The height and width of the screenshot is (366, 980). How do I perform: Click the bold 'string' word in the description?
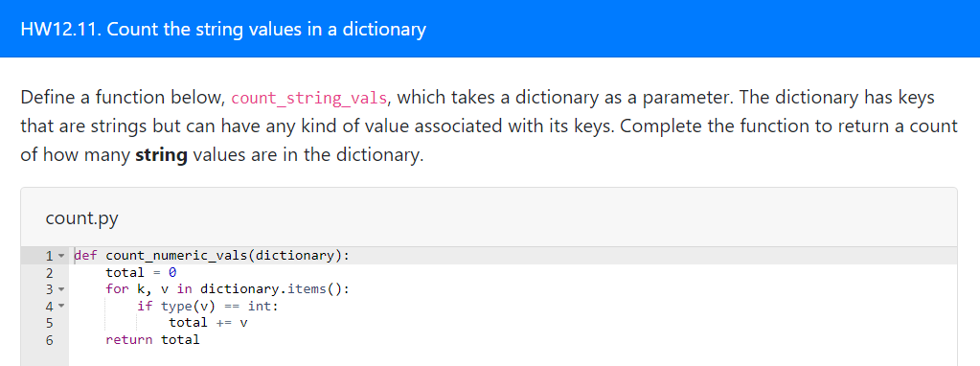tap(161, 155)
